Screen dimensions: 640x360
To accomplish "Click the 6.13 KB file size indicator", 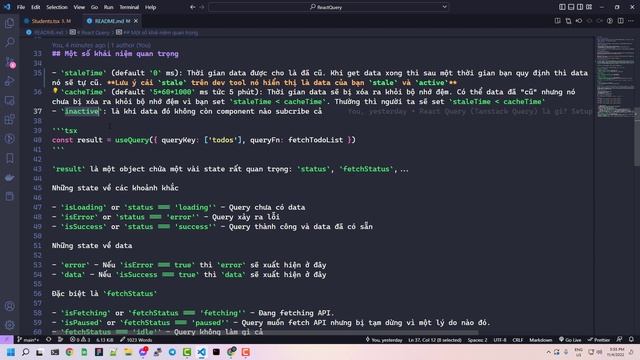I will tap(104, 340).
